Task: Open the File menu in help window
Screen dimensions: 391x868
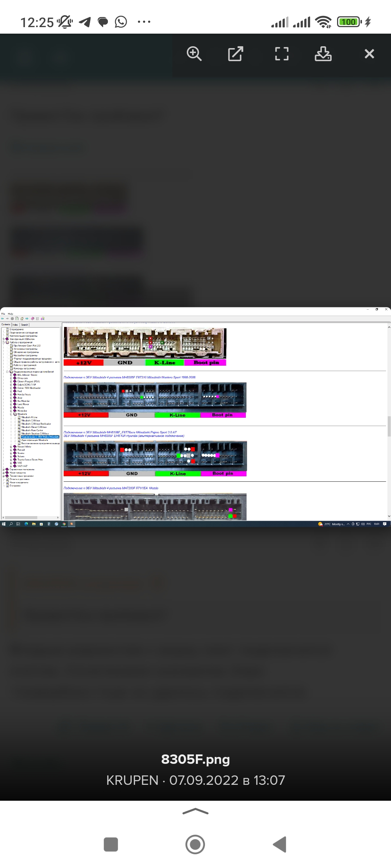Action: 3,314
